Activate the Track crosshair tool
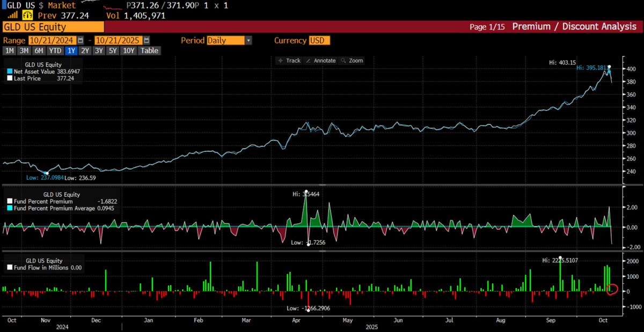The height and width of the screenshot is (332, 644). (289, 61)
